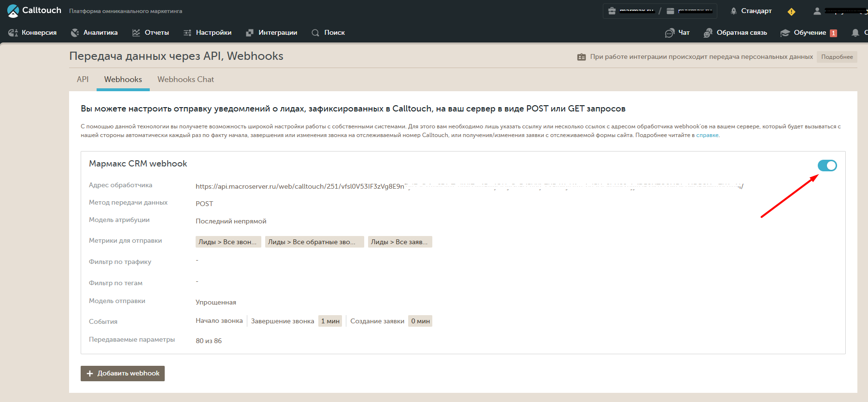
Task: Open the Конверсия menu icon
Action: 13,33
